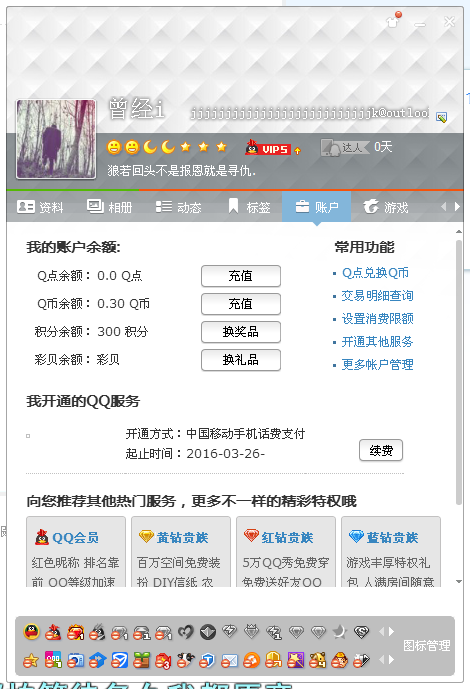This screenshot has width=470, height=689.
Task: Click the 充值 button for Q点余额
Action: [x=241, y=276]
